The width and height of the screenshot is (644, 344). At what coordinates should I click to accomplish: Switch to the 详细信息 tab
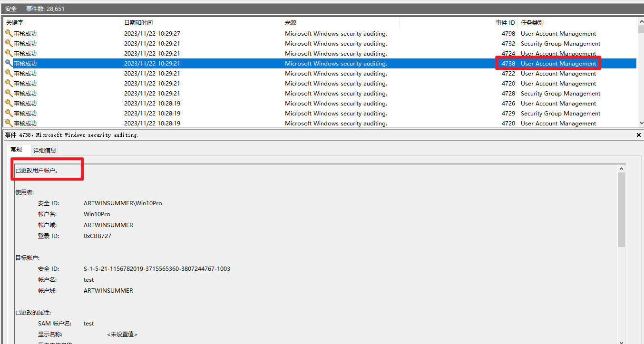(x=45, y=150)
